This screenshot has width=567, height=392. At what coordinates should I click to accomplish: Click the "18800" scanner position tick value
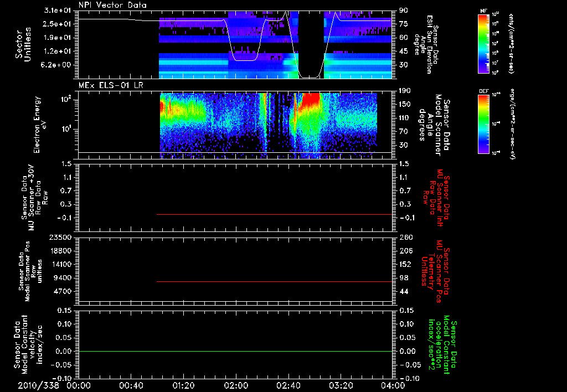(x=61, y=251)
